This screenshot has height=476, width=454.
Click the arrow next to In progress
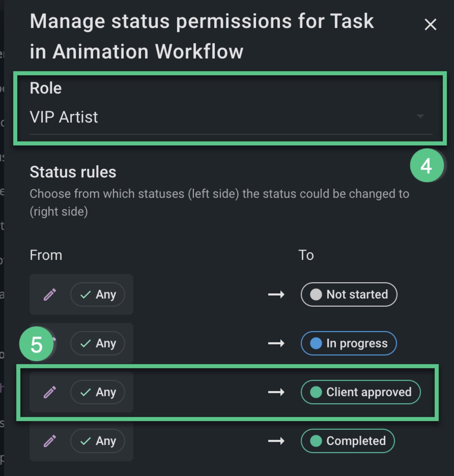[x=276, y=343]
